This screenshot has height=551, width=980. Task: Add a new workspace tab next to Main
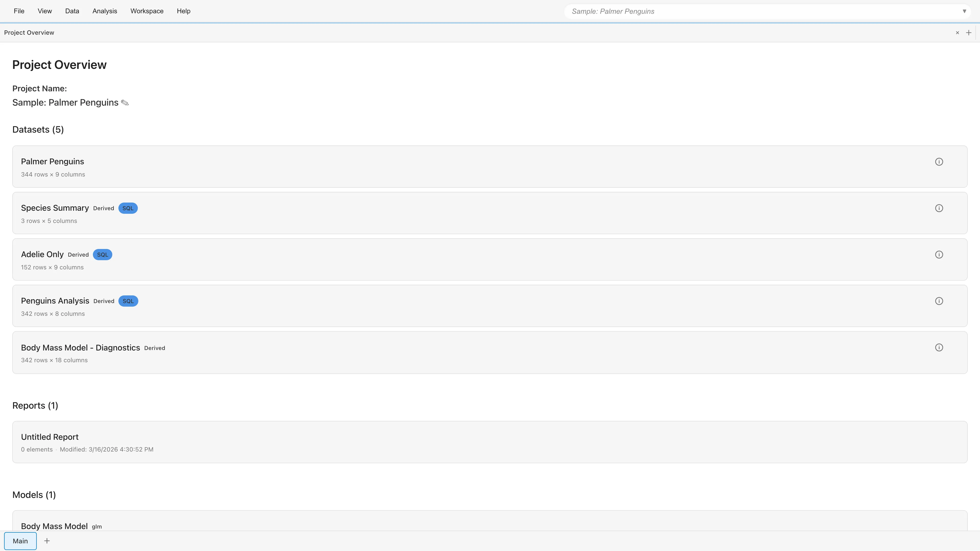tap(47, 540)
